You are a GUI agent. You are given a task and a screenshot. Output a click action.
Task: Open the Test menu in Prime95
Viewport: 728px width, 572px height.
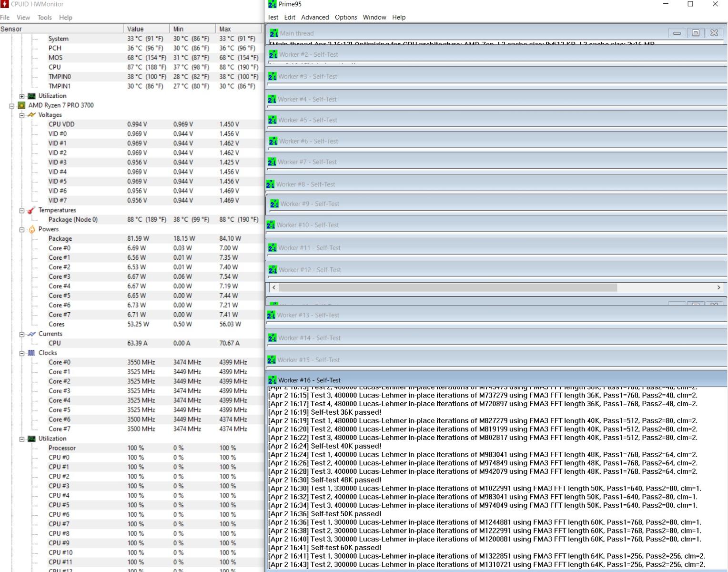pos(273,17)
